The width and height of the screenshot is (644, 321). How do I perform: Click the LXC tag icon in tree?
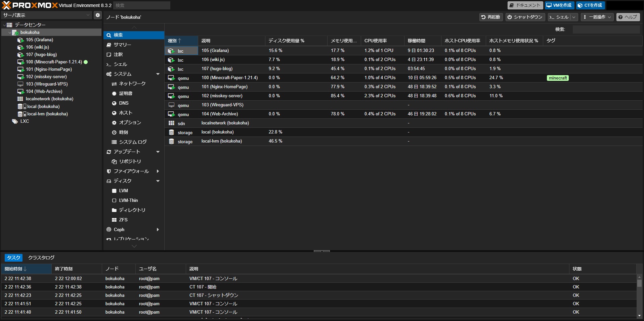click(15, 121)
